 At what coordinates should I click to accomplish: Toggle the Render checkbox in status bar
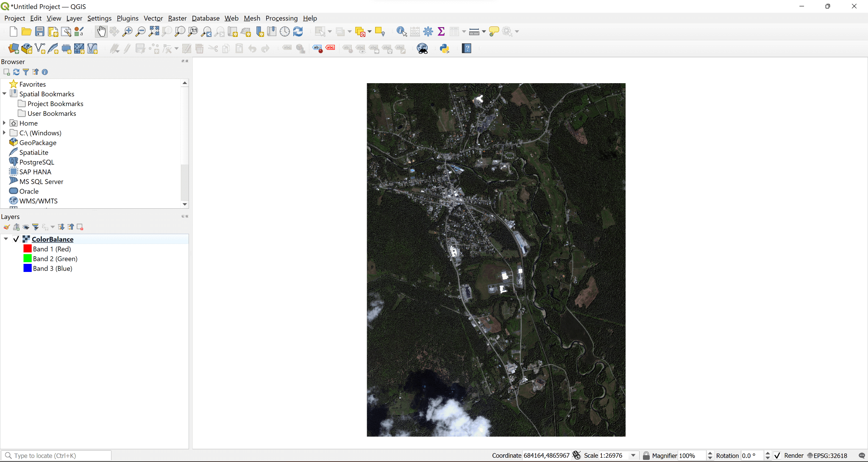click(777, 456)
